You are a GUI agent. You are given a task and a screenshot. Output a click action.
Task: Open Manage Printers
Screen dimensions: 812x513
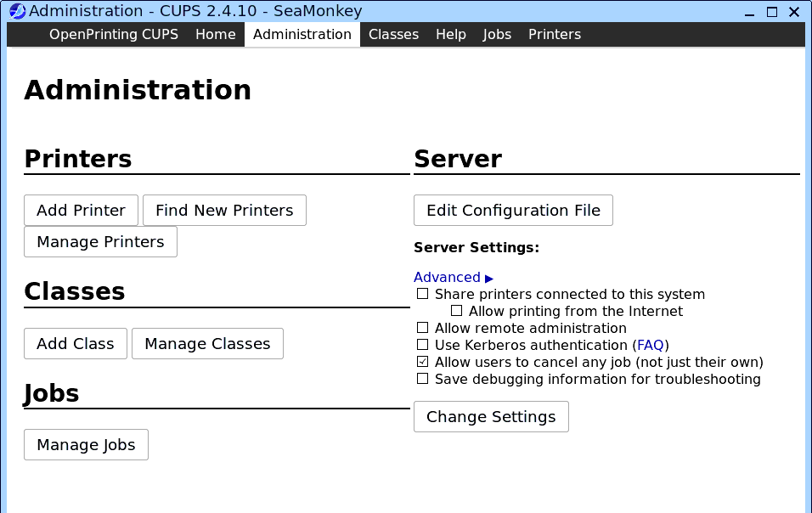(100, 242)
